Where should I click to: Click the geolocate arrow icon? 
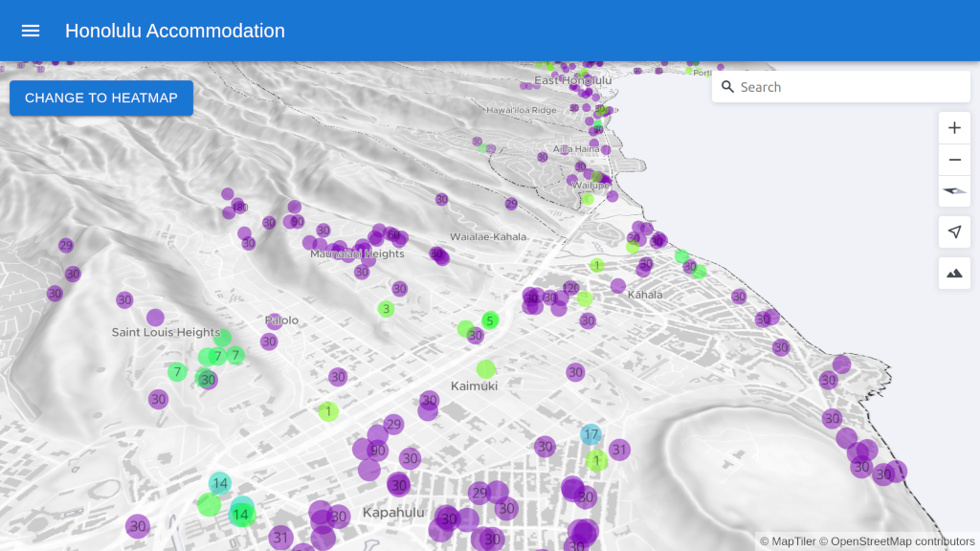coord(953,231)
